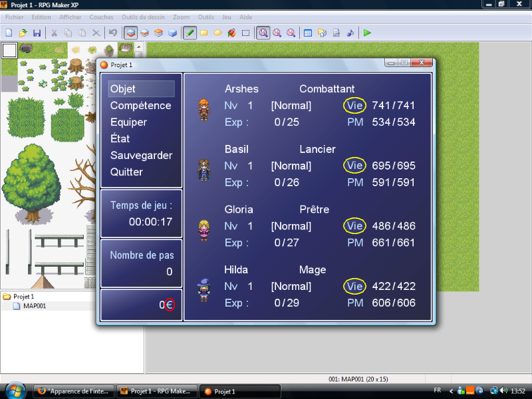The height and width of the screenshot is (399, 532).
Task: Click the taskbar clock 13:52
Action: pyautogui.click(x=518, y=391)
